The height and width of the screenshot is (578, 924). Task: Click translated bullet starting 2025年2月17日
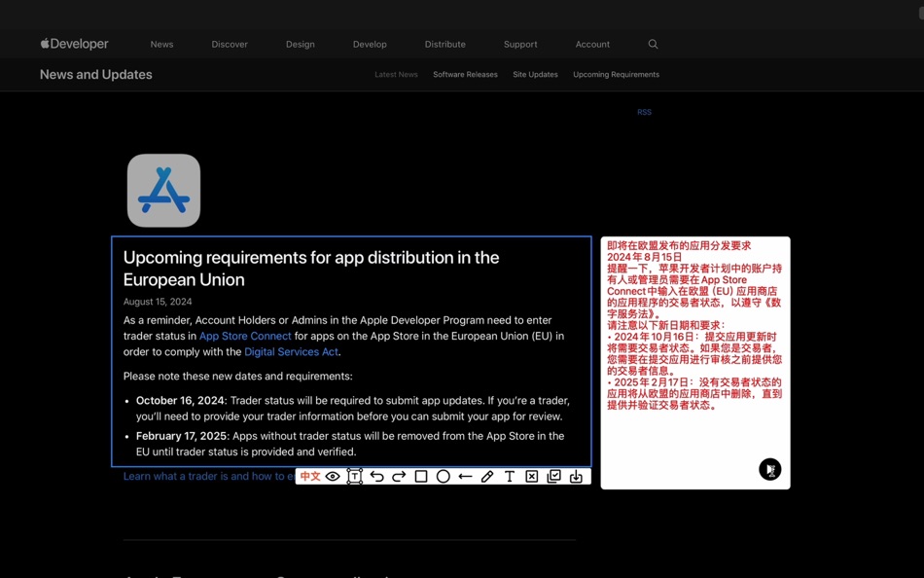(694, 394)
